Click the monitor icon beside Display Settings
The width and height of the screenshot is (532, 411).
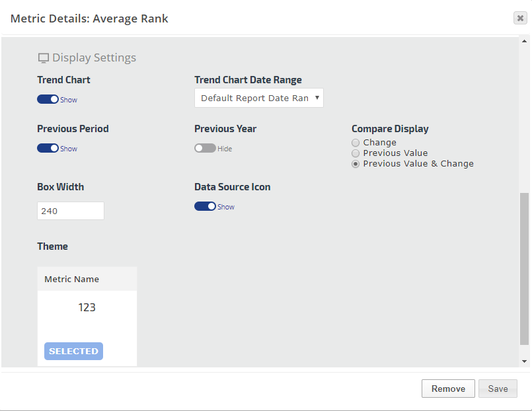(44, 58)
